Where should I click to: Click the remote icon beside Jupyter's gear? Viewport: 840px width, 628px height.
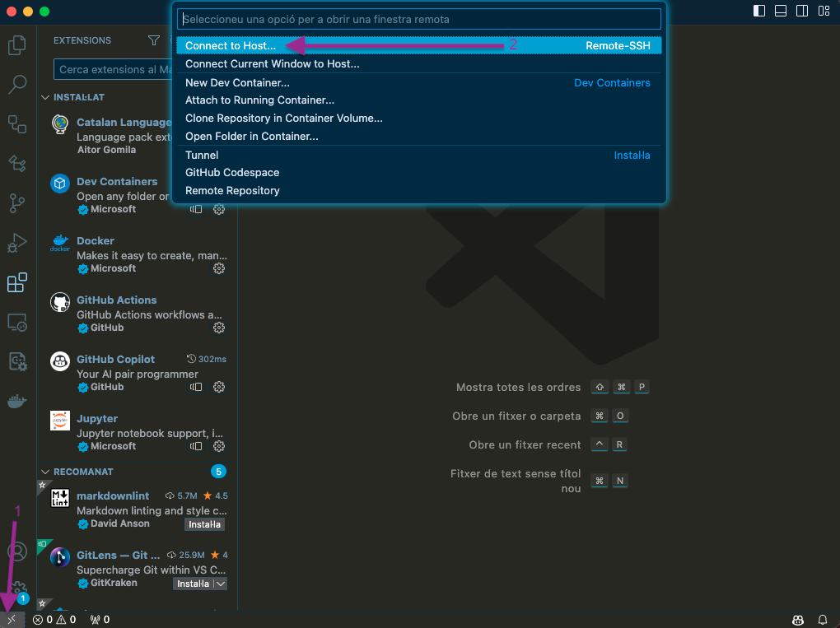pyautogui.click(x=196, y=446)
